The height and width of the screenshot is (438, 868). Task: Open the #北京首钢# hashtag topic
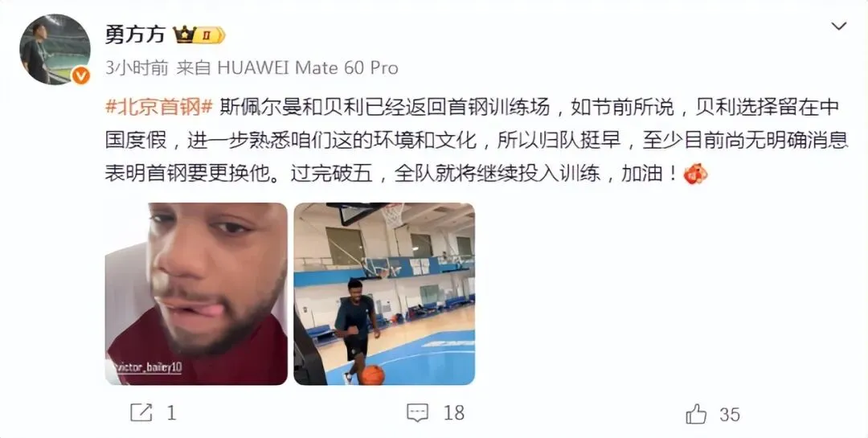pos(159,107)
